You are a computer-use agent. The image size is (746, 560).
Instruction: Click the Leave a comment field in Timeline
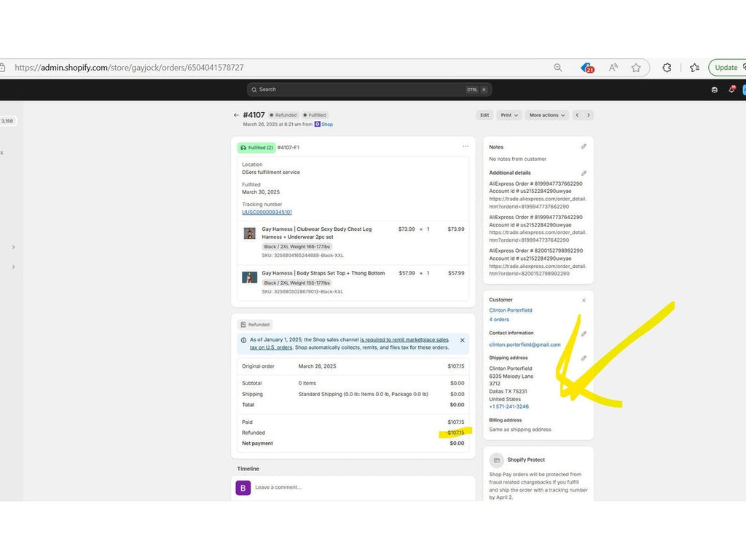click(350, 487)
